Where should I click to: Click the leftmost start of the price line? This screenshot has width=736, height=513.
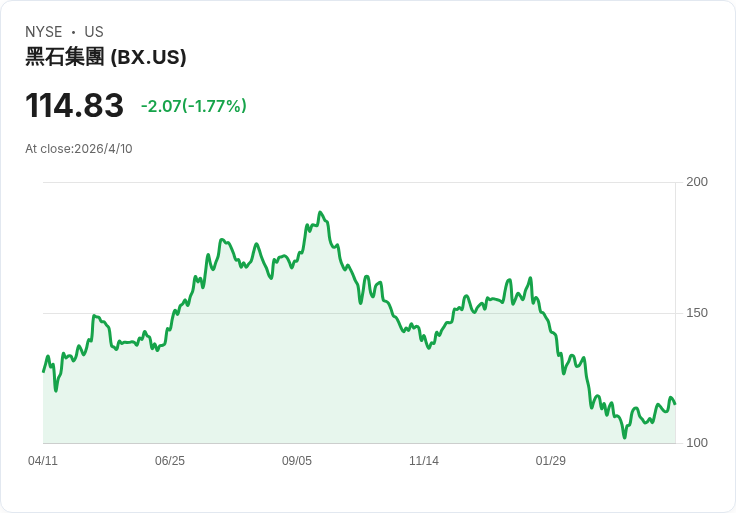43,372
